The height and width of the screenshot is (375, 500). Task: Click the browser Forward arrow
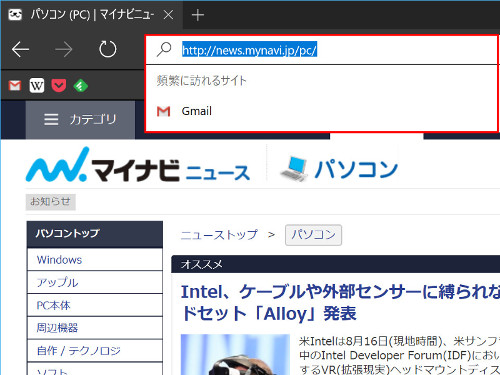coord(64,49)
